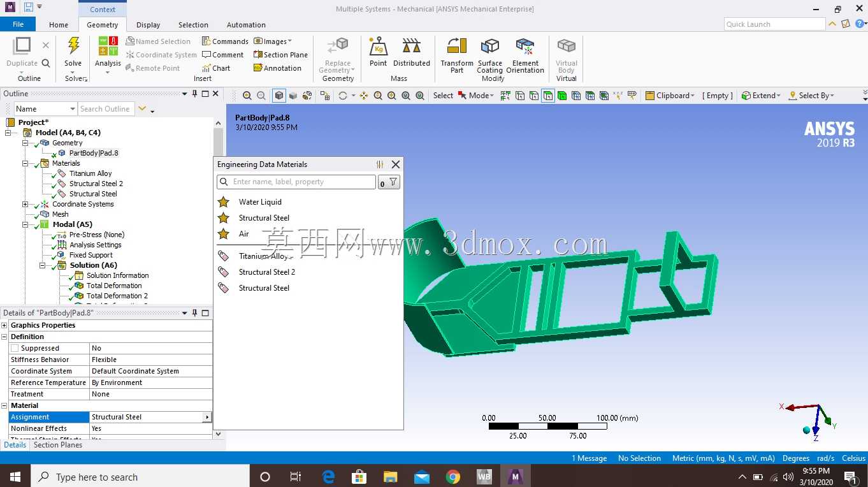Image resolution: width=868 pixels, height=487 pixels.
Task: Switch to the Section Planes tab
Action: [58, 445]
